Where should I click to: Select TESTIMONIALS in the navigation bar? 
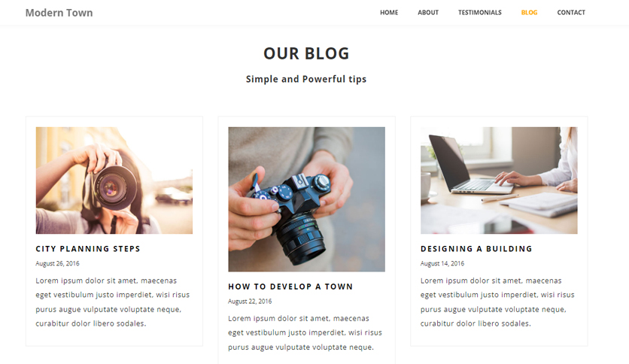pos(480,13)
